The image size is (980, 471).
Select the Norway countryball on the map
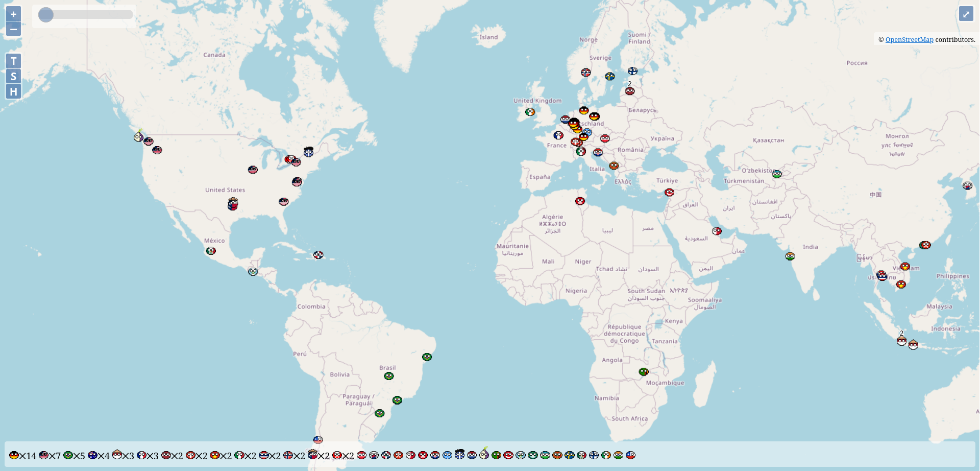click(x=586, y=73)
